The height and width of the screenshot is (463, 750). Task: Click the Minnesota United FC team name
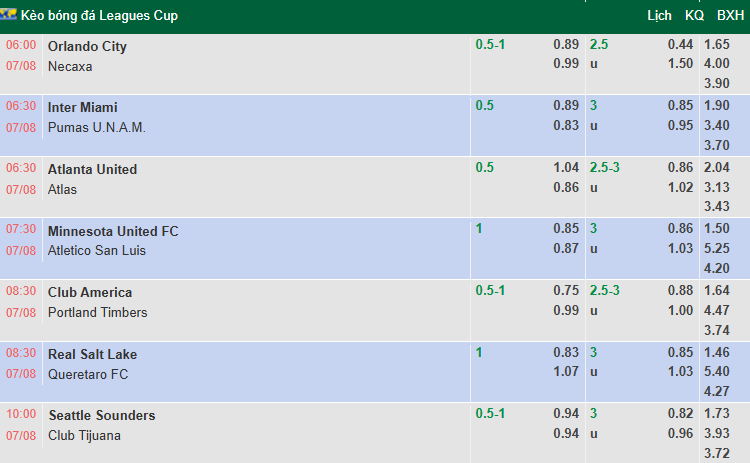click(113, 232)
